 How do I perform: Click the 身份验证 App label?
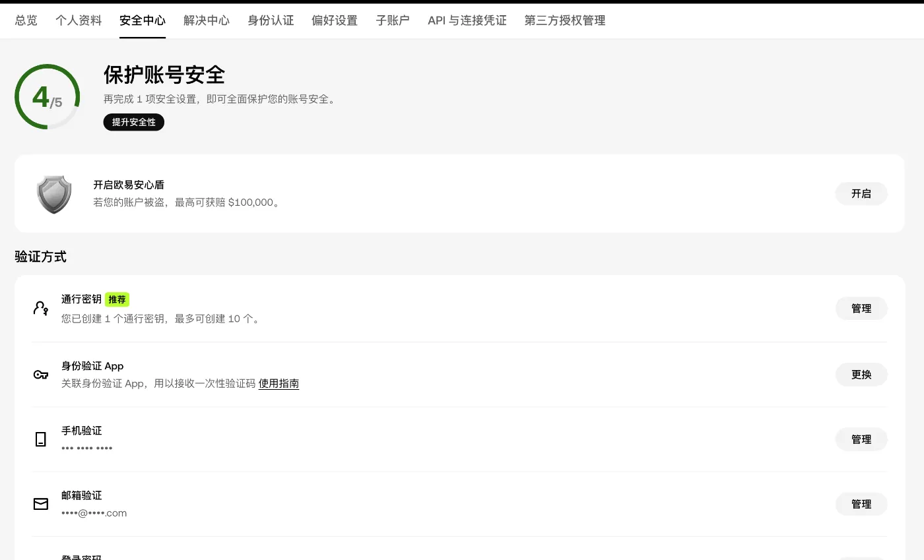[92, 366]
